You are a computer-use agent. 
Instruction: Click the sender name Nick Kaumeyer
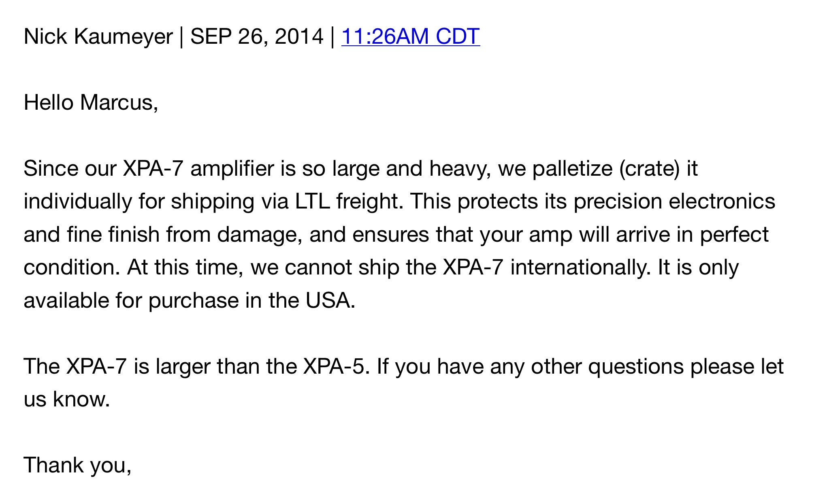coord(98,36)
